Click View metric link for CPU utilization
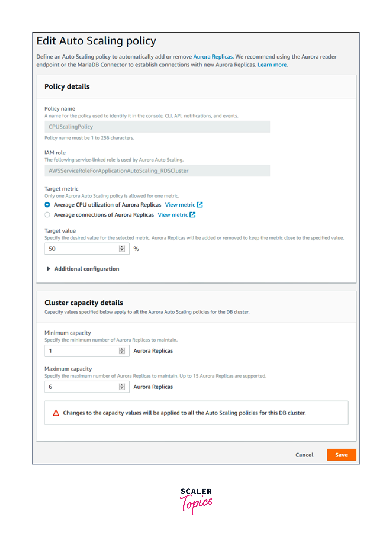The image size is (392, 537). [x=180, y=205]
